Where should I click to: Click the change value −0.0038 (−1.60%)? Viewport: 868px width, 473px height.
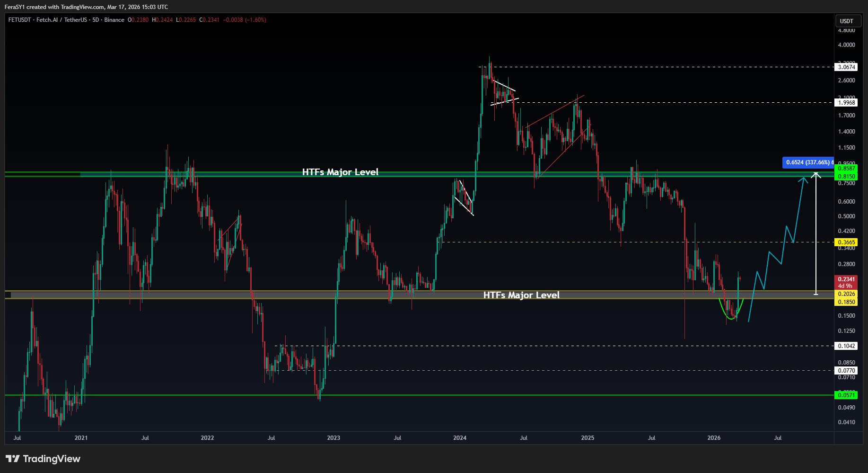coord(245,20)
